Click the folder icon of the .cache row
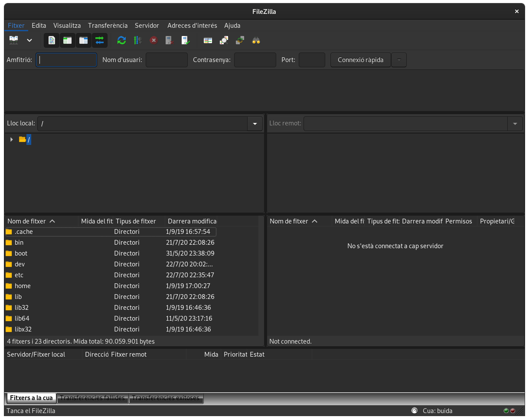 coord(9,232)
